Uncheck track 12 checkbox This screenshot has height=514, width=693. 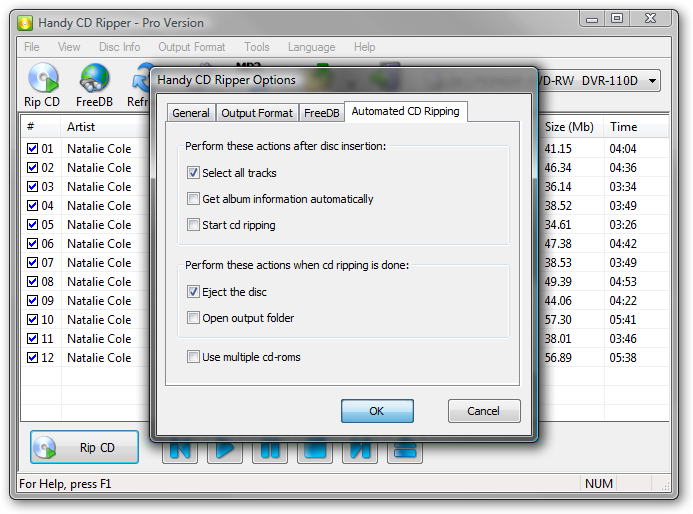[x=32, y=358]
